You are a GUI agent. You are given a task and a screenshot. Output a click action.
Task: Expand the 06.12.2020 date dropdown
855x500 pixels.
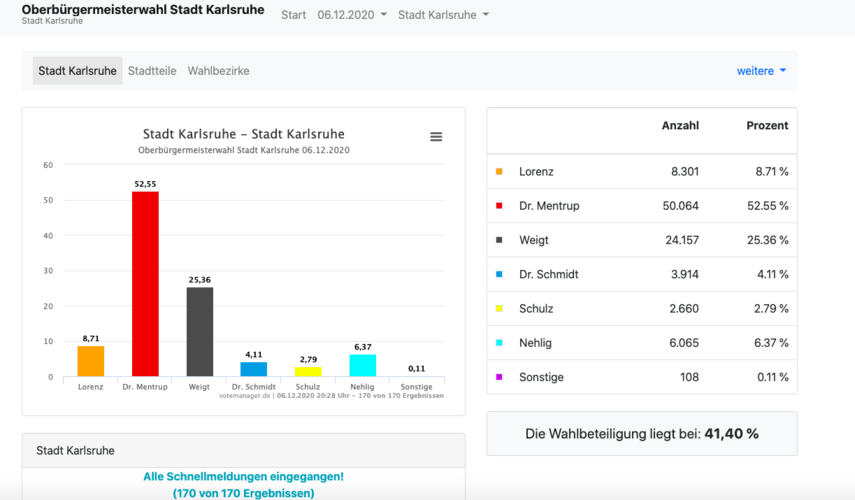(x=351, y=15)
